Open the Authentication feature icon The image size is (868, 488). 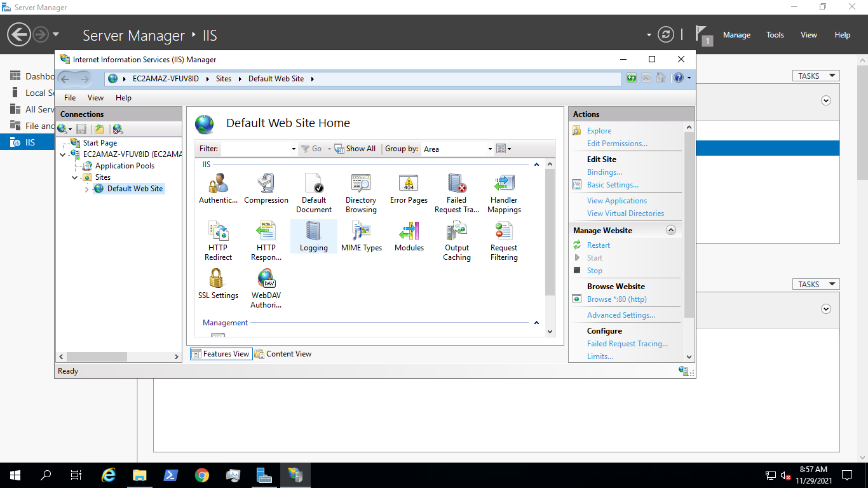pyautogui.click(x=218, y=186)
